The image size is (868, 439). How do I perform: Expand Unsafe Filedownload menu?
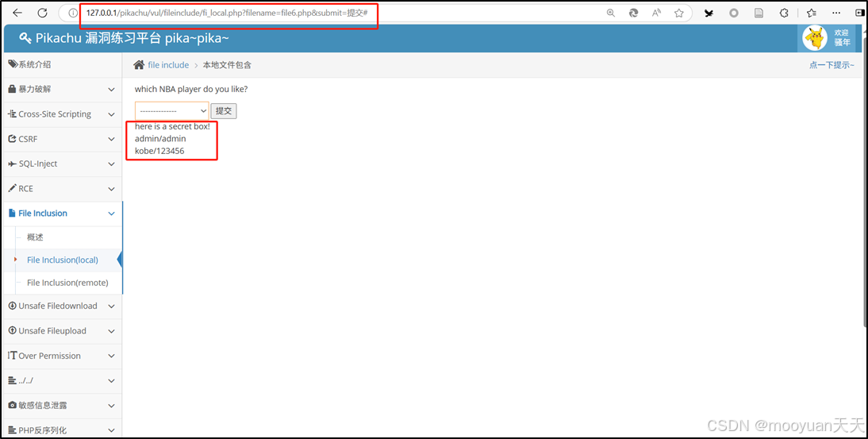tap(63, 306)
